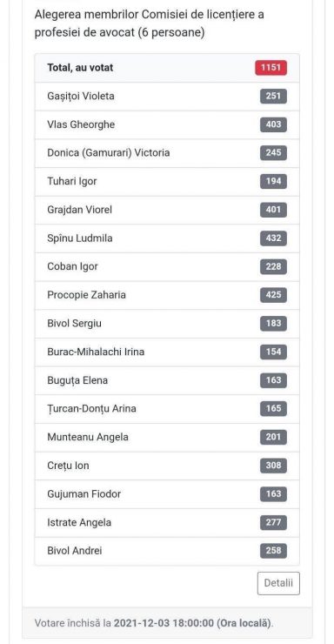Select the red 1151 total votes badge
The width and height of the screenshot is (334, 644).
(271, 68)
